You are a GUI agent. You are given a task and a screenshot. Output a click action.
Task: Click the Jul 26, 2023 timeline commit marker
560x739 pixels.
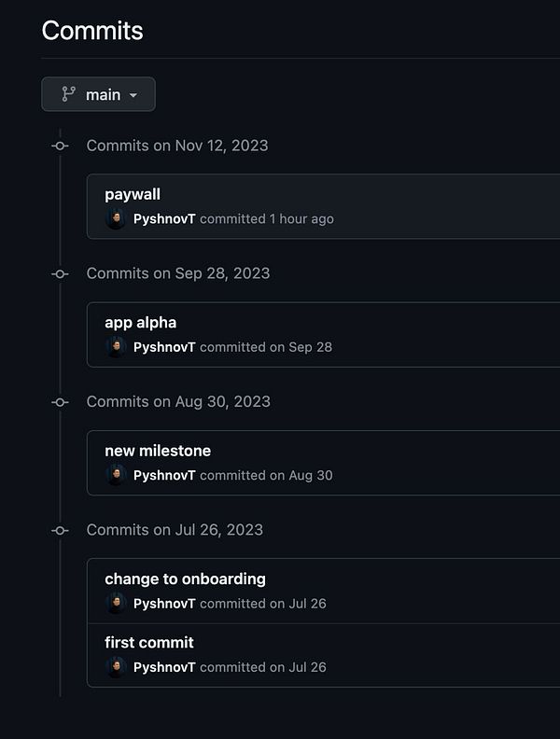click(x=61, y=530)
